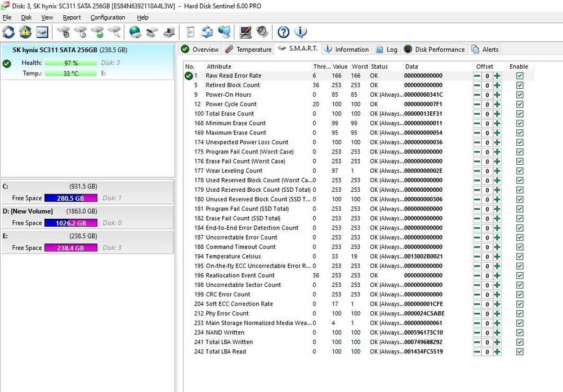This screenshot has height=392, width=563.
Task: Increase offset for Retired Block Count with plus
Action: [497, 85]
